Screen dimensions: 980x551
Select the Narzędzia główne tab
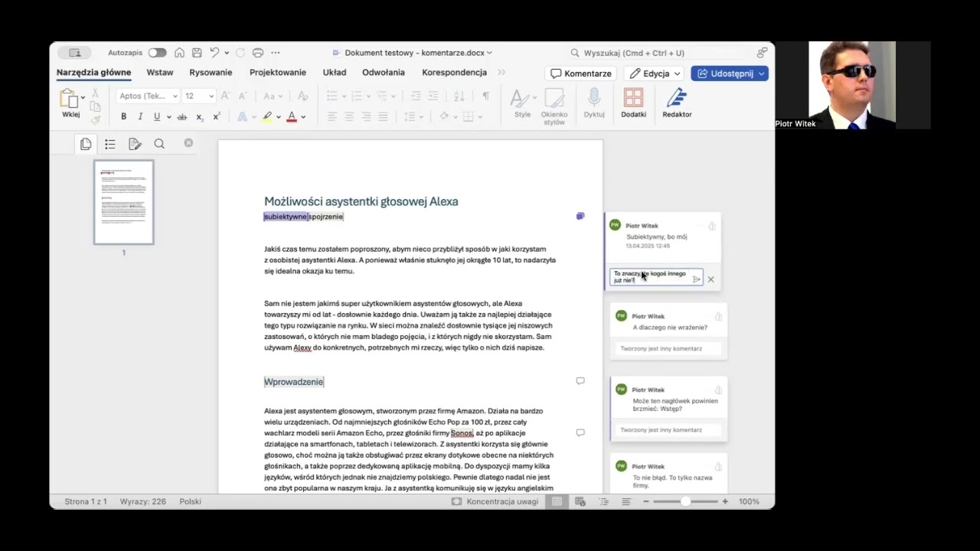coord(93,72)
